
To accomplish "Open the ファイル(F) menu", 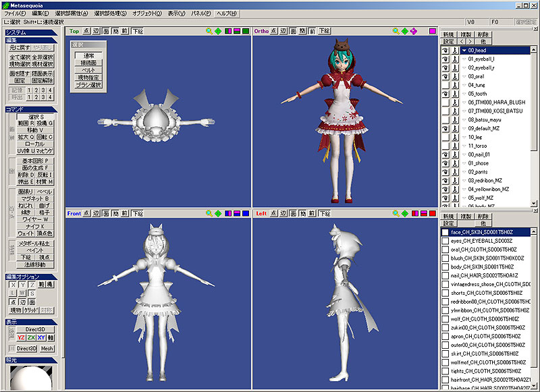I will click(15, 13).
